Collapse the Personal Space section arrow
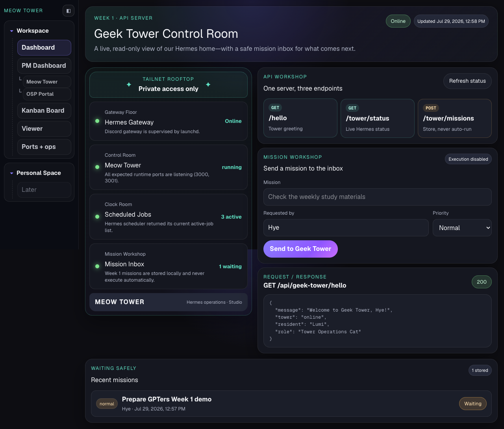 pos(12,173)
